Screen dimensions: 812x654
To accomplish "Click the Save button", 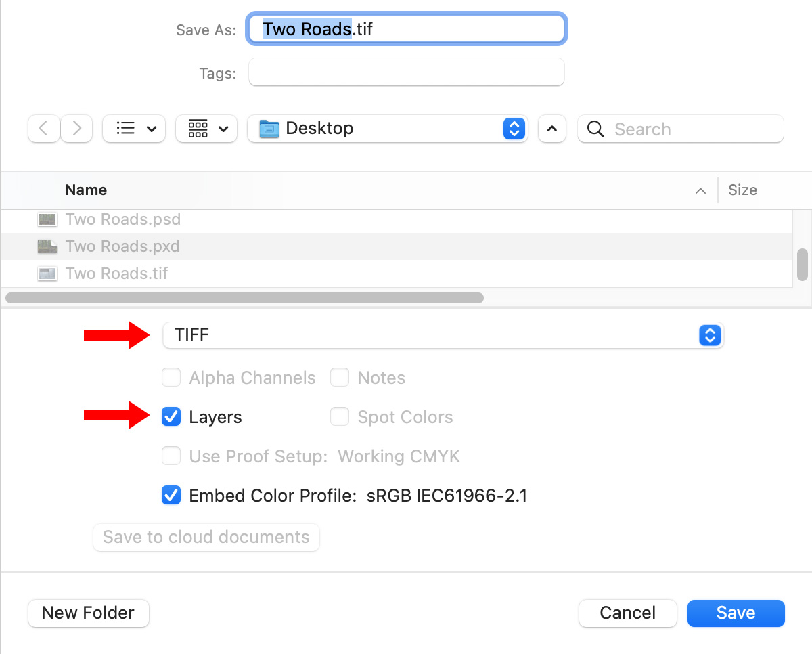I will 736,613.
